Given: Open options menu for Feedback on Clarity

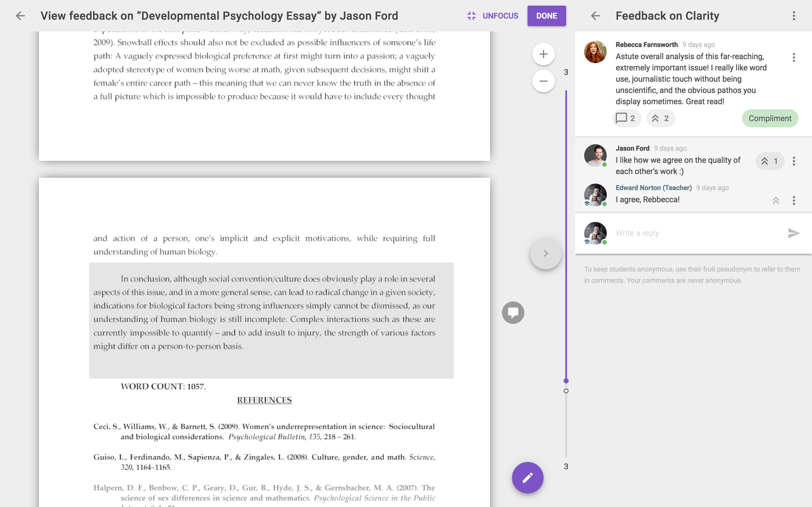Looking at the screenshot, I should [x=794, y=16].
